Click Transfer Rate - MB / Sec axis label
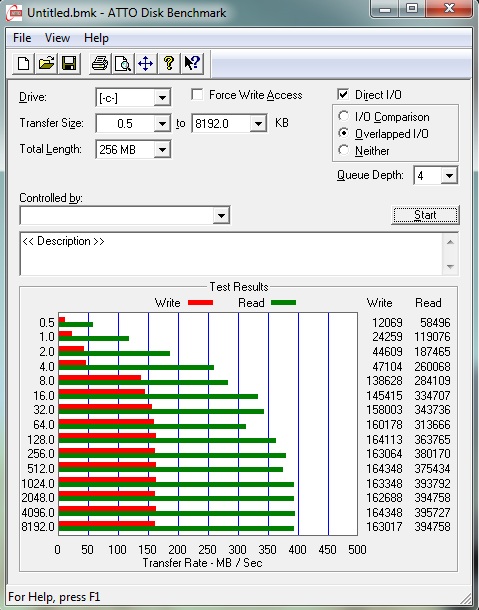 point(202,563)
